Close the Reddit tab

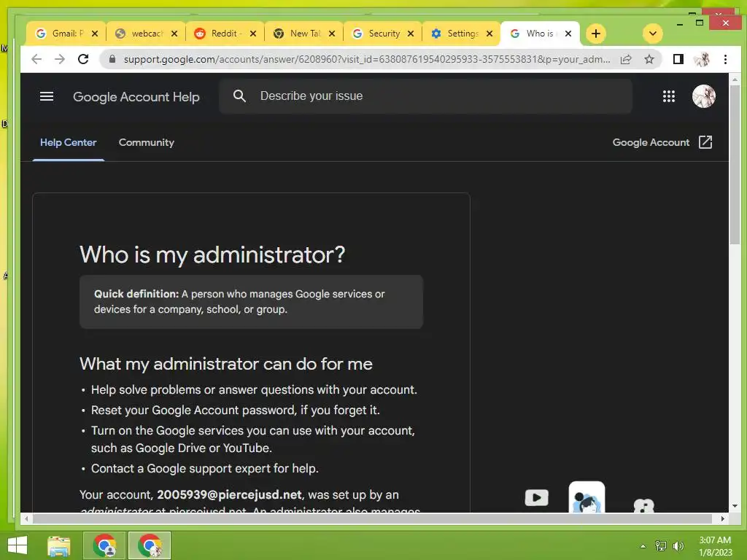point(253,34)
